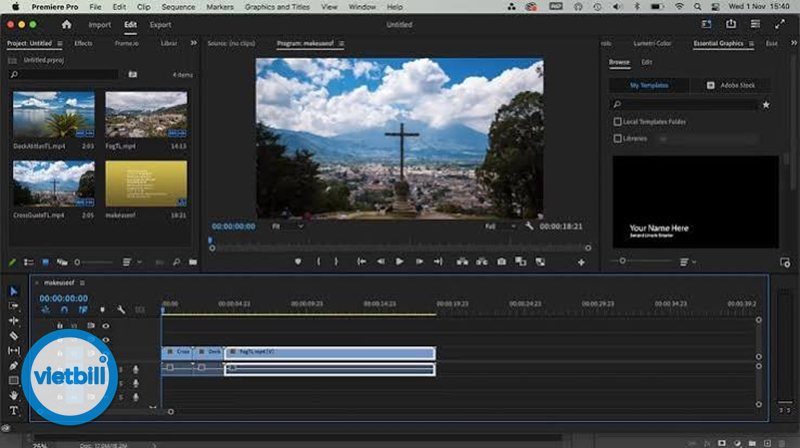Screen dimensions: 800x448
Task: Switch Project panel to list view
Action: [x=29, y=262]
